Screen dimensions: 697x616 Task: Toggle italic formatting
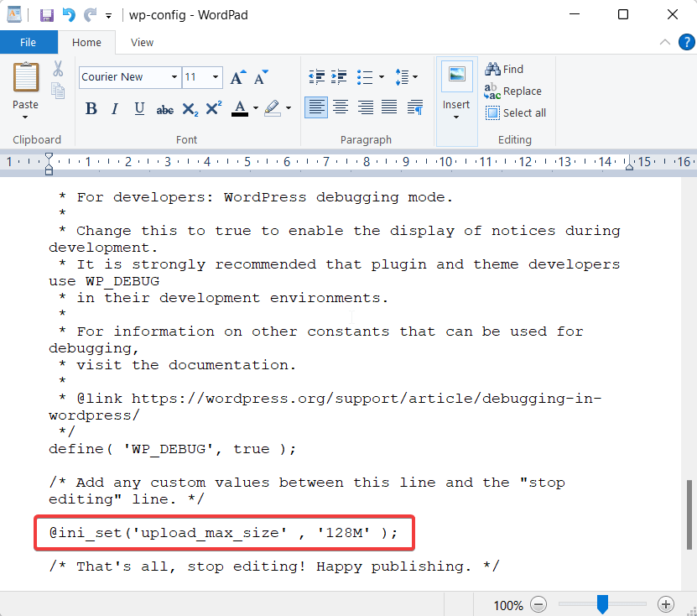point(115,108)
